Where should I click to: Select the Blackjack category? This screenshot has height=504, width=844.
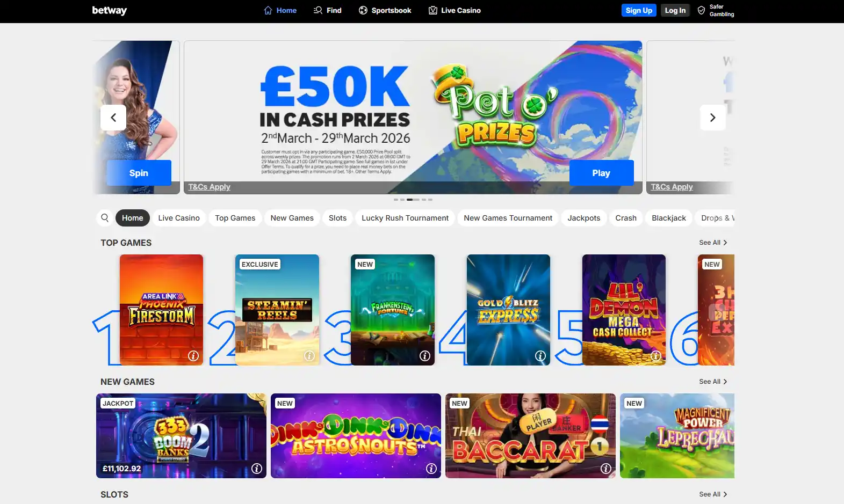tap(669, 218)
